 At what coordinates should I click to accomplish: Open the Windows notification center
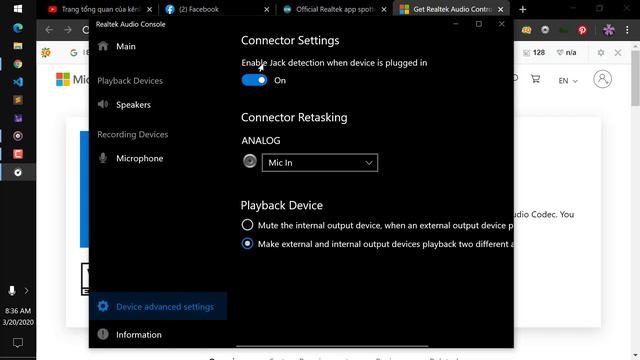(x=18, y=343)
